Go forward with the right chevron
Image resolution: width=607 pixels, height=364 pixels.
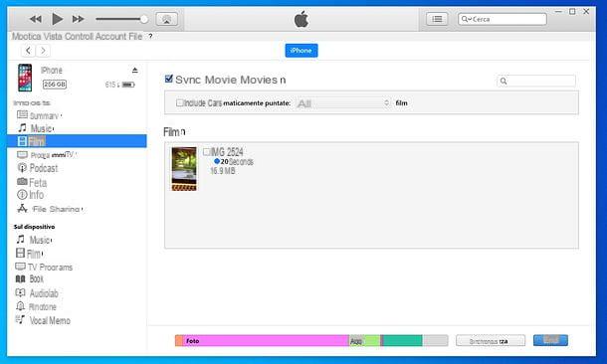point(43,51)
